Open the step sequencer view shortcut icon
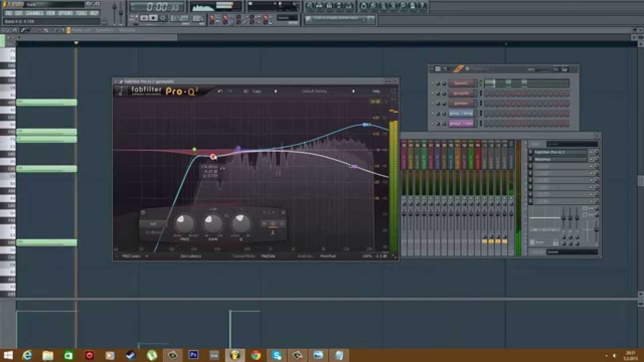Image resolution: width=644 pixels, height=362 pixels. coord(320,6)
